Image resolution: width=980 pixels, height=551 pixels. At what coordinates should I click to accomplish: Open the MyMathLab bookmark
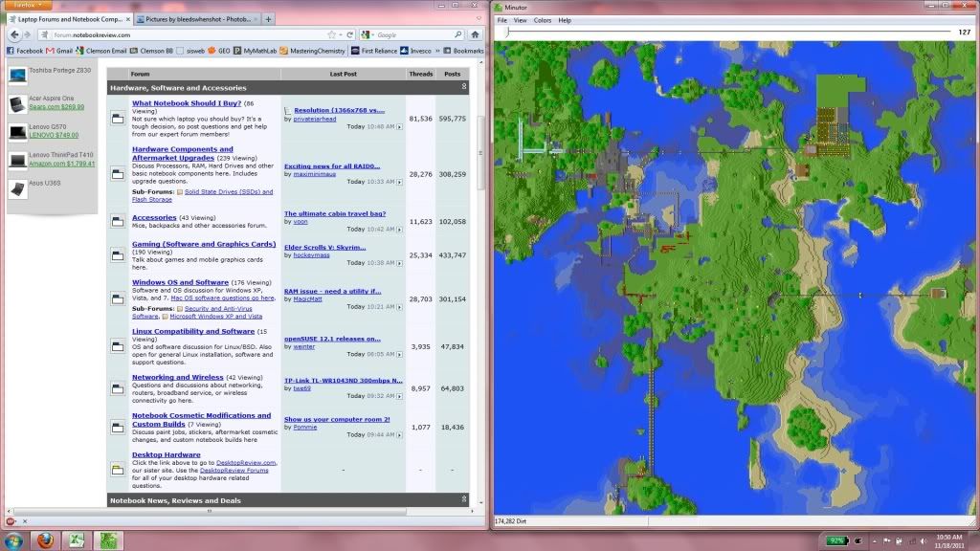pos(255,51)
